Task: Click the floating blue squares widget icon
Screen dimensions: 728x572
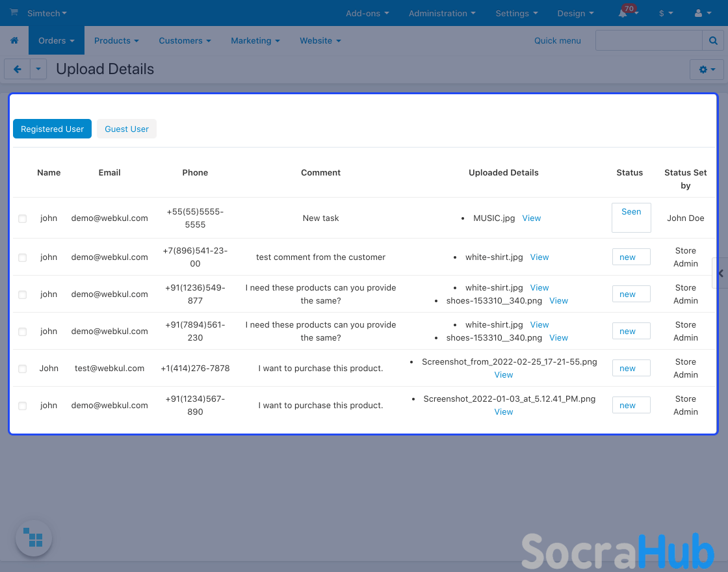Action: (33, 538)
